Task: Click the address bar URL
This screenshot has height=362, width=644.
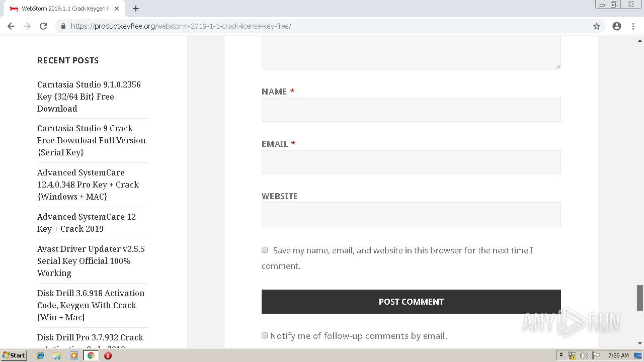Action: click(x=181, y=26)
